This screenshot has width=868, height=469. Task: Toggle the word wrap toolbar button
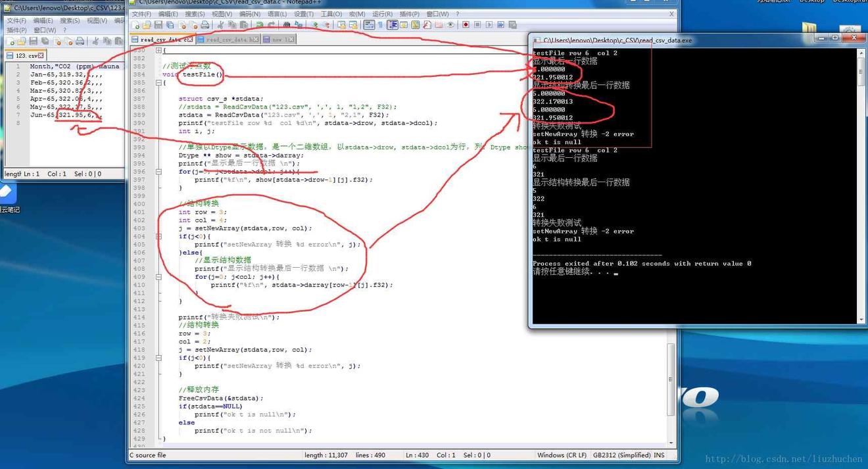pos(369,25)
